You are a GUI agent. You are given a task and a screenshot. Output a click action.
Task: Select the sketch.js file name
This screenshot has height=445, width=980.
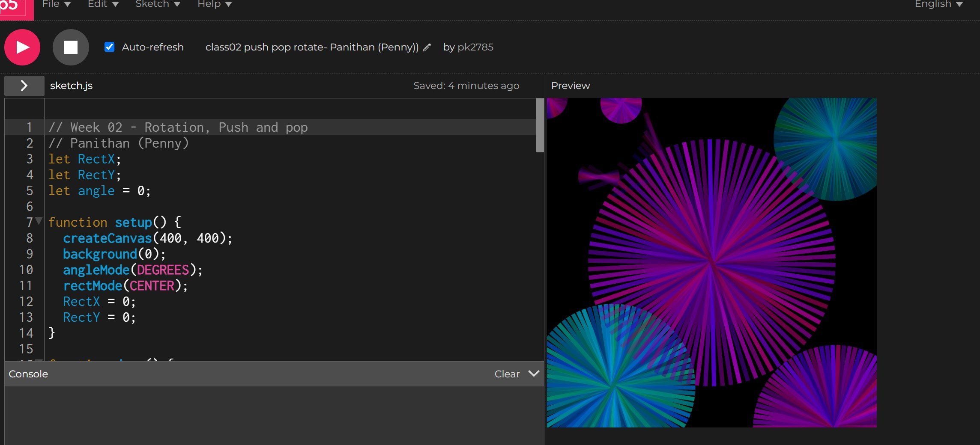71,86
